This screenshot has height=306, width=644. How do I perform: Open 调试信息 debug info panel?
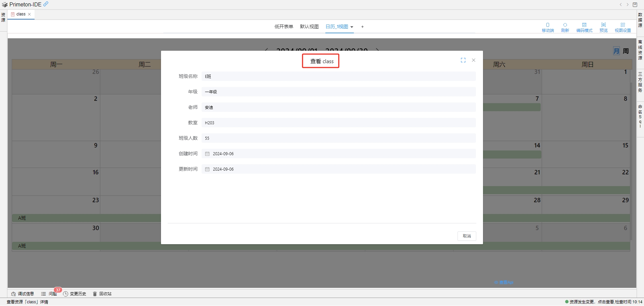pyautogui.click(x=23, y=294)
